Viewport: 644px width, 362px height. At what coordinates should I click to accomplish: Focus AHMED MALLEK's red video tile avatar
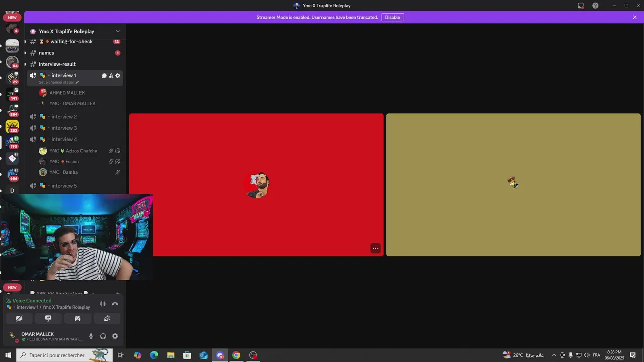(258, 186)
